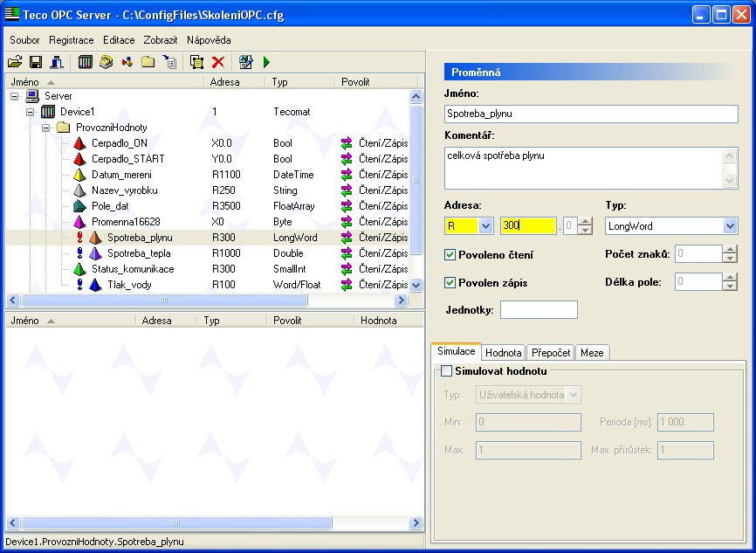
Task: Click the blue cone icon of Tlak_vody
Action: click(x=95, y=285)
